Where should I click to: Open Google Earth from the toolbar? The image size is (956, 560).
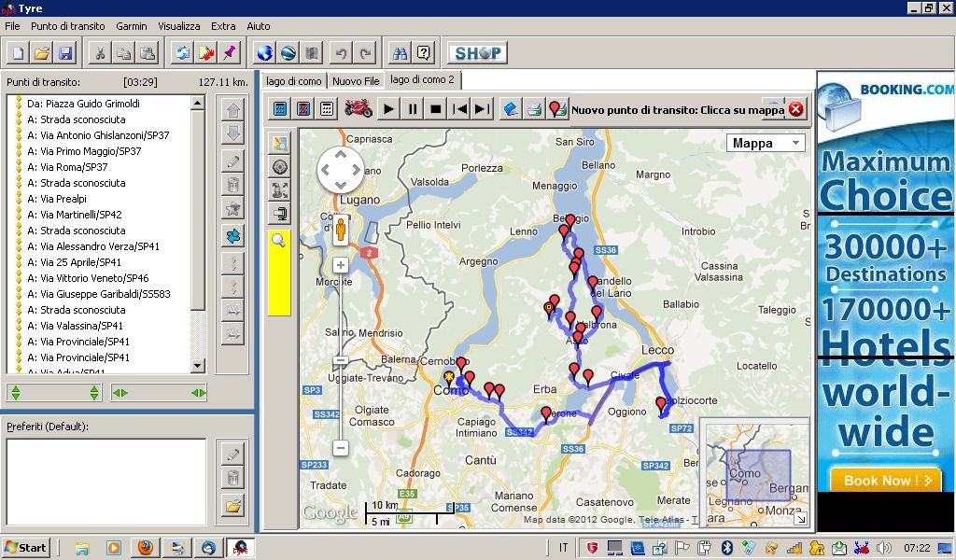288,53
